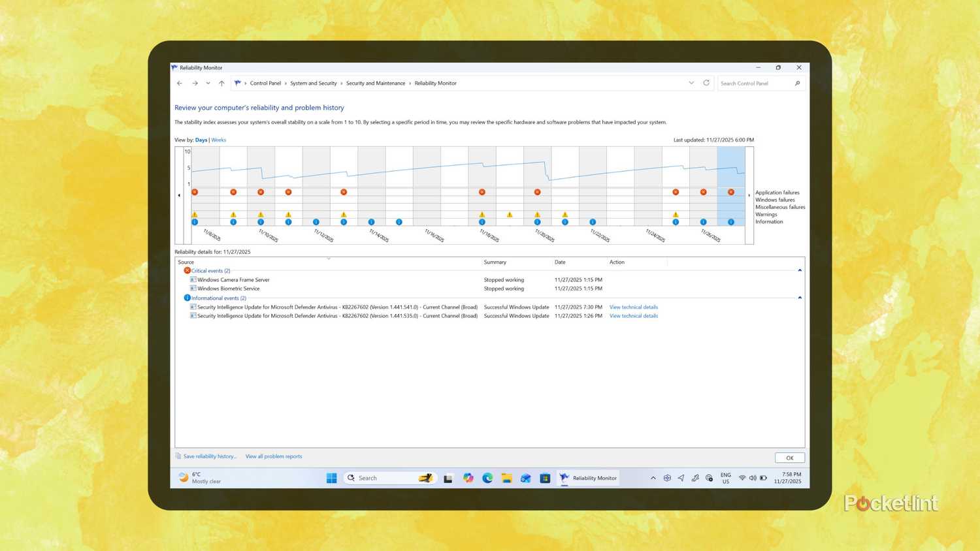Viewport: 980px width, 551px height.
Task: Click the back arrow in Control Panel
Action: point(180,83)
